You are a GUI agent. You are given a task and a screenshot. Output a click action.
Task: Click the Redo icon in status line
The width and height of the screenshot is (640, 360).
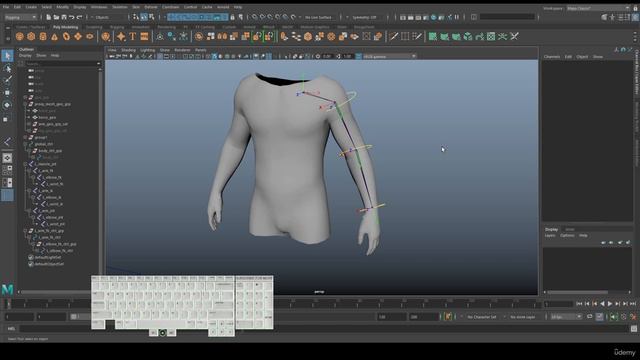tap(80, 17)
